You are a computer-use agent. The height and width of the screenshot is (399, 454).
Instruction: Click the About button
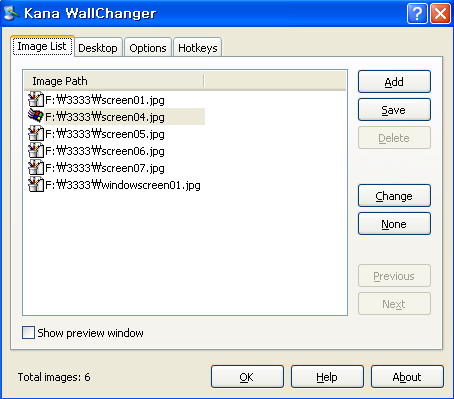click(x=407, y=377)
